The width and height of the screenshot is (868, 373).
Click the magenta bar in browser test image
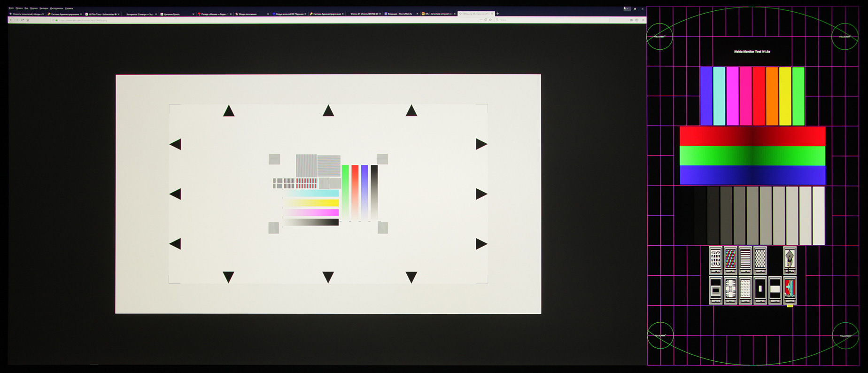(x=311, y=213)
